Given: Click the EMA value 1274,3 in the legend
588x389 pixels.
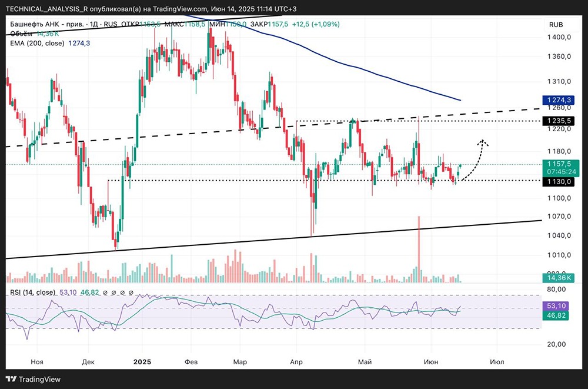Looking at the screenshot, I should click(79, 43).
